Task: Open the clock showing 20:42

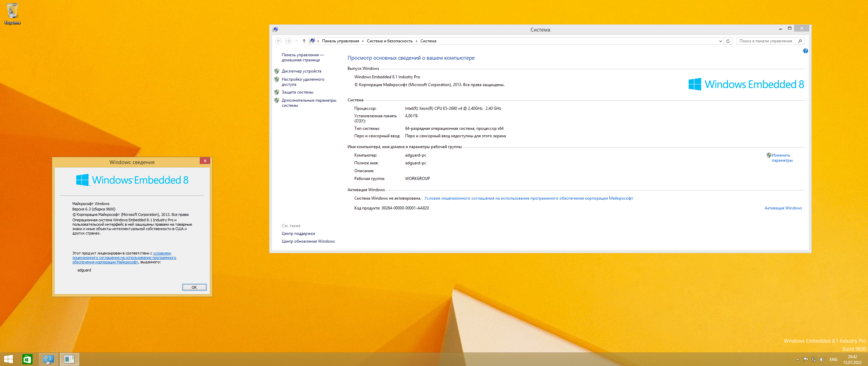Action: click(852, 360)
